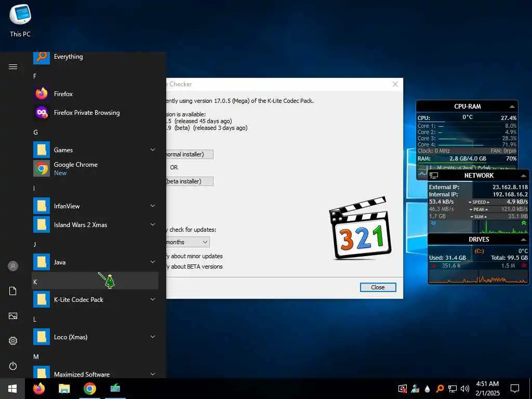The width and height of the screenshot is (532, 399).
Task: Collapse the CPU-RAM gadget arrow
Action: click(x=512, y=107)
